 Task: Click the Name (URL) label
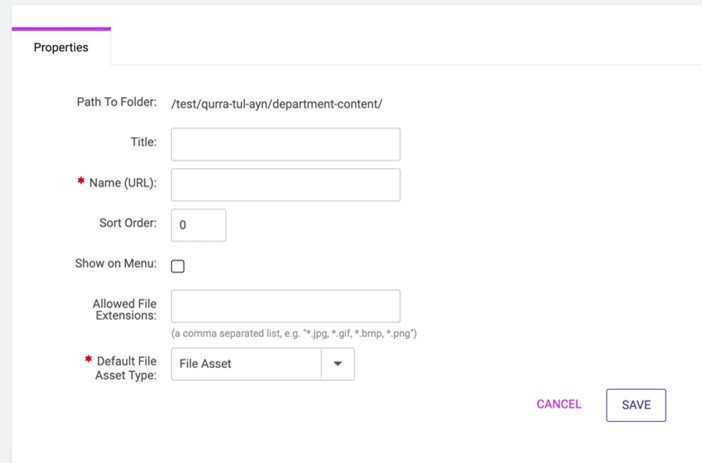[123, 183]
